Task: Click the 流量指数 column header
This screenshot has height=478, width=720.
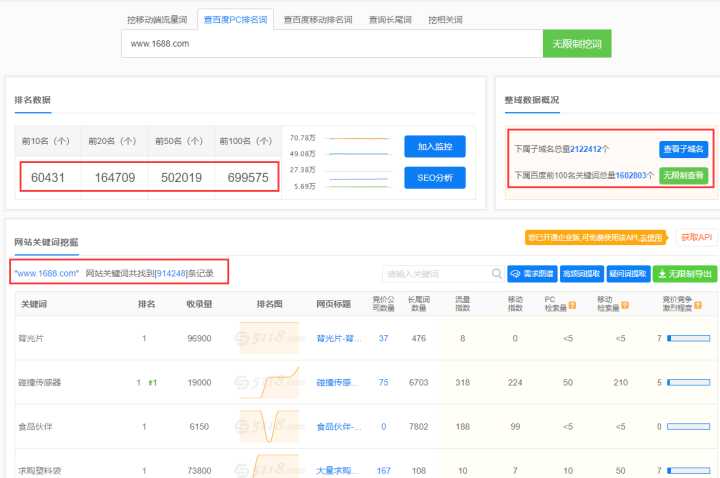Action: [462, 304]
